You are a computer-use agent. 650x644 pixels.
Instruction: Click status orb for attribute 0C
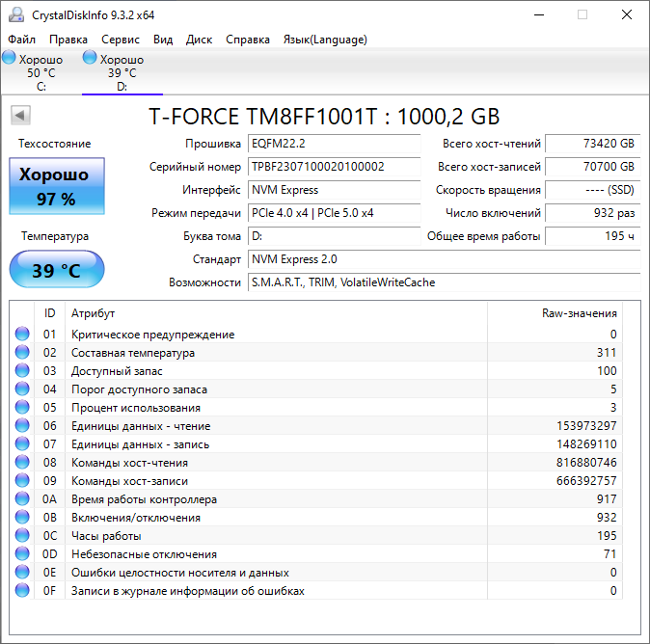[x=22, y=535]
